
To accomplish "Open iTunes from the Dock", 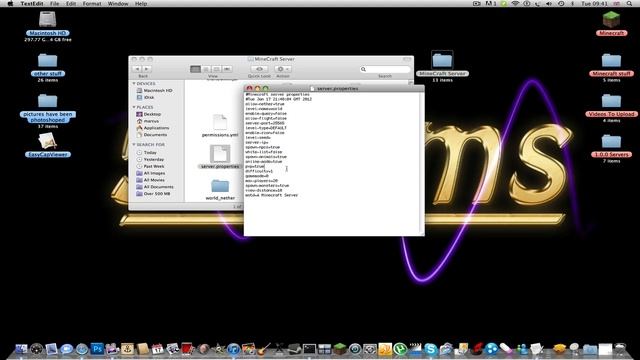I will [233, 349].
